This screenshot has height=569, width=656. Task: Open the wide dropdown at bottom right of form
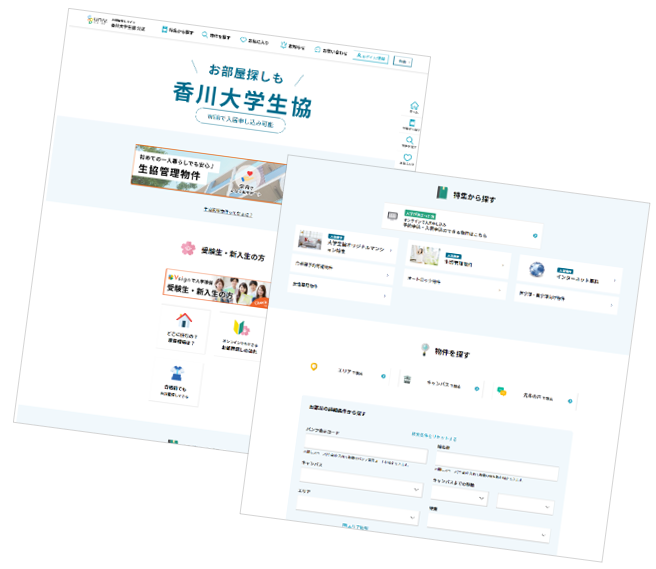tap(489, 528)
